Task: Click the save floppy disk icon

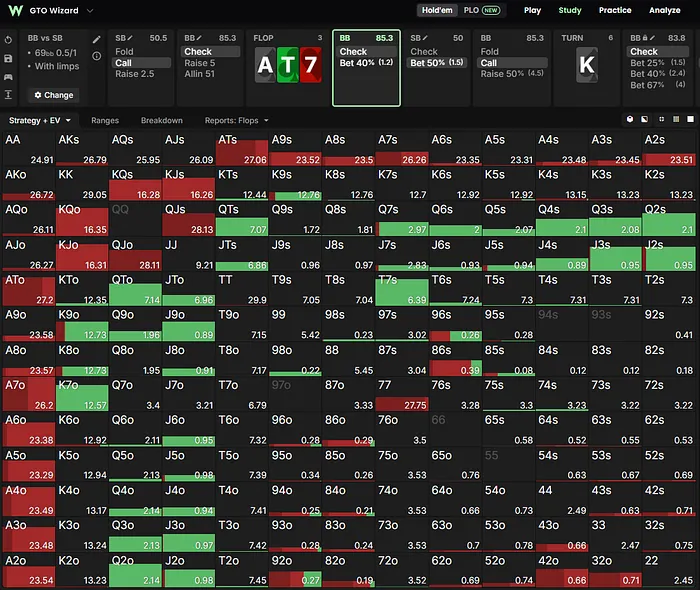Action: coord(8,58)
